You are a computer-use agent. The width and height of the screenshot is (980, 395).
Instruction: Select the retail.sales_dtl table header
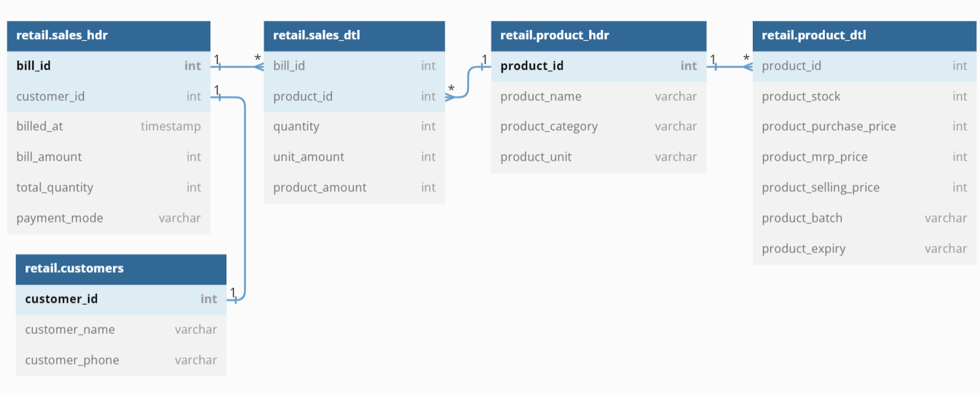354,35
